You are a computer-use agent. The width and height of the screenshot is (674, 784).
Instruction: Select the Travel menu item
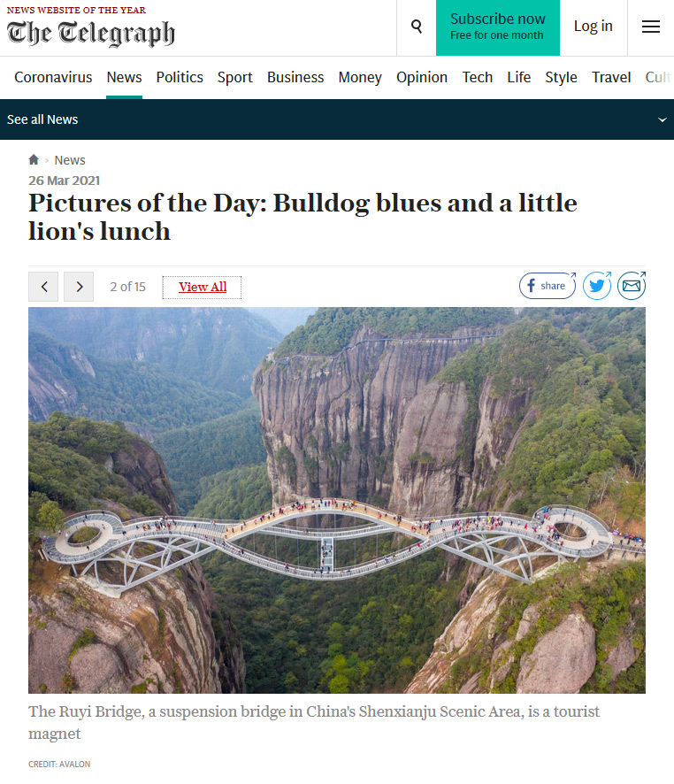tap(611, 77)
